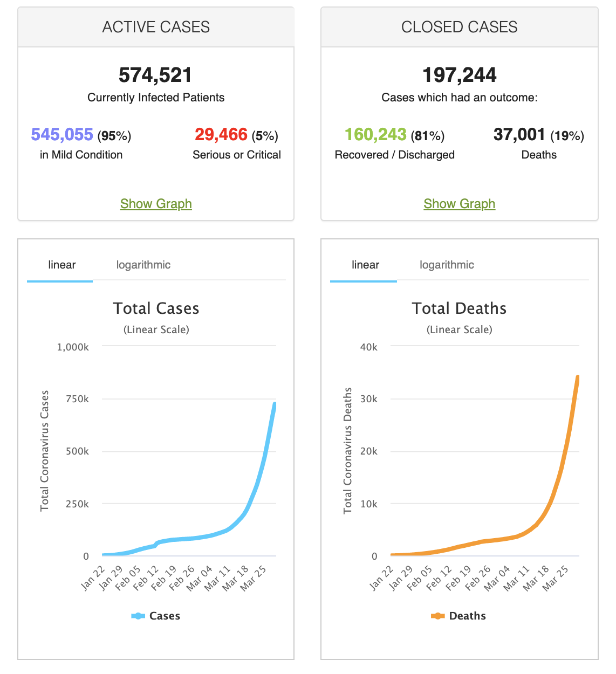616x674 pixels.
Task: Click the (19%) deaths percentage
Action: (567, 135)
